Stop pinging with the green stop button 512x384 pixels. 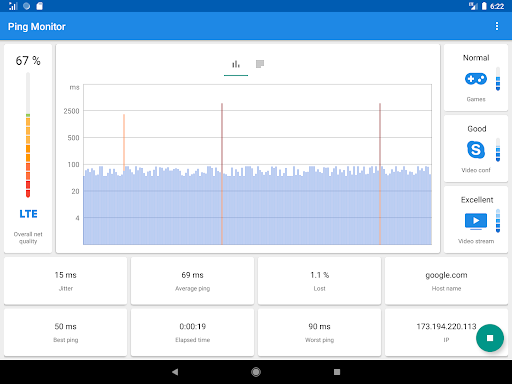coord(490,338)
